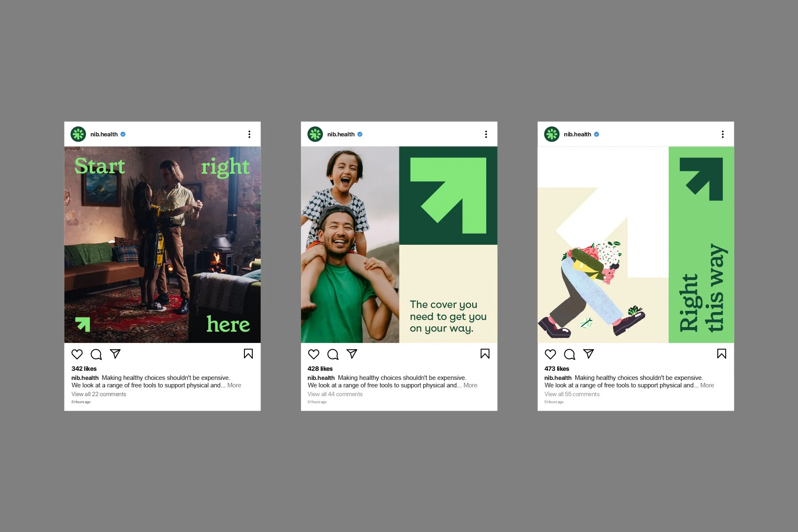Open the Right this way post image
The height and width of the screenshot is (532, 798).
coord(636,244)
